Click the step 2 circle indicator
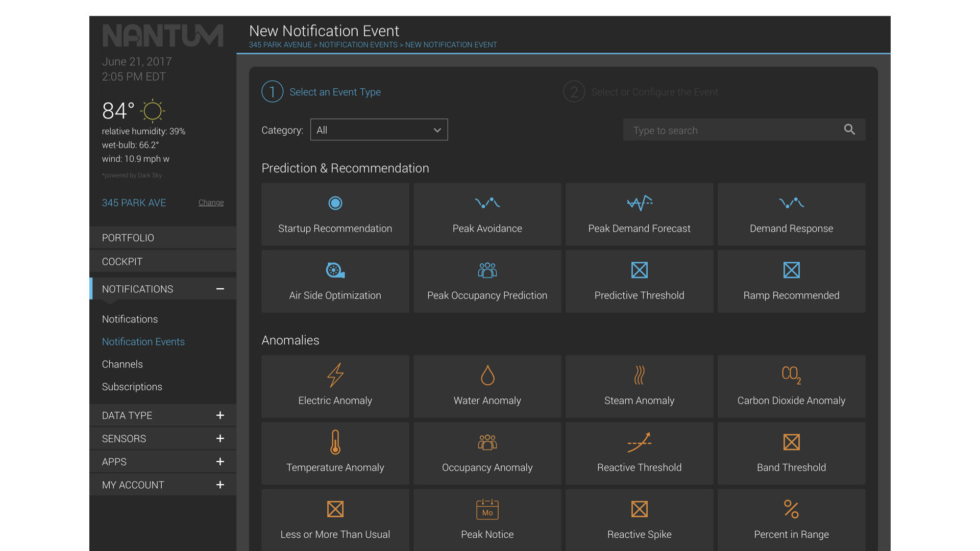This screenshot has width=980, height=551. (574, 92)
